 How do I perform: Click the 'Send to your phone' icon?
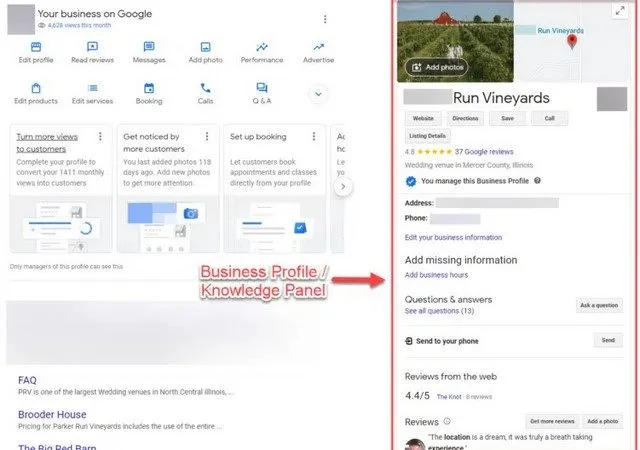click(409, 341)
